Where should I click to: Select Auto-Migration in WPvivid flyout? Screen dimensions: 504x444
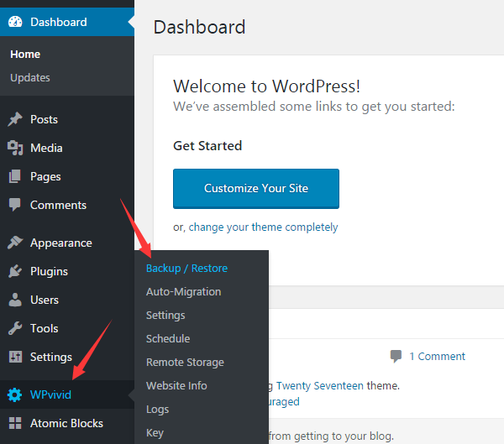point(183,292)
